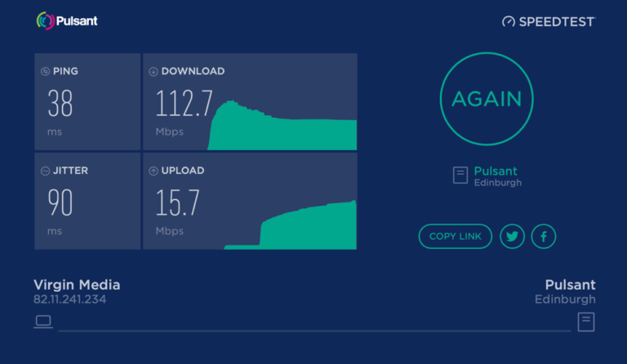Select the green Pulsant server link

(496, 171)
